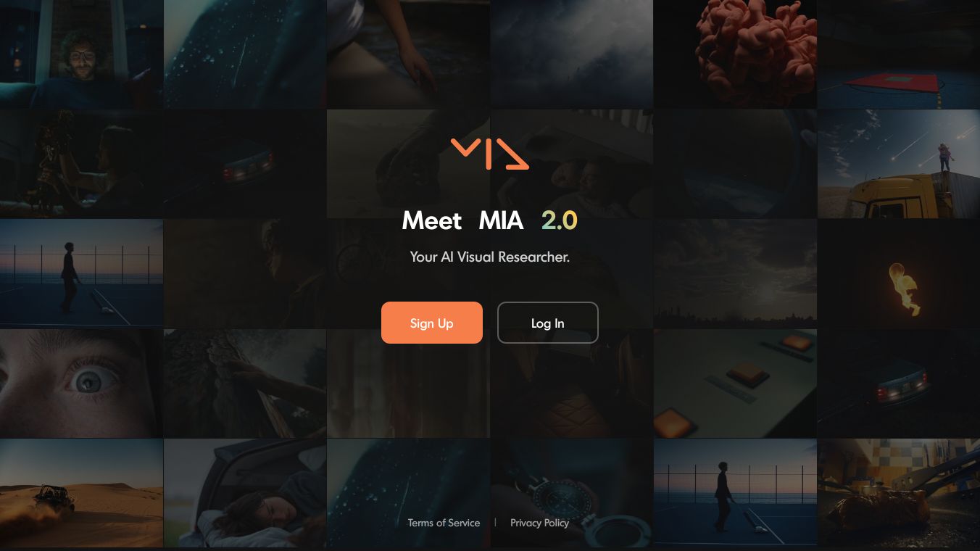980x551 pixels.
Task: Open the crashed golden wreck thumbnail
Action: [899, 493]
